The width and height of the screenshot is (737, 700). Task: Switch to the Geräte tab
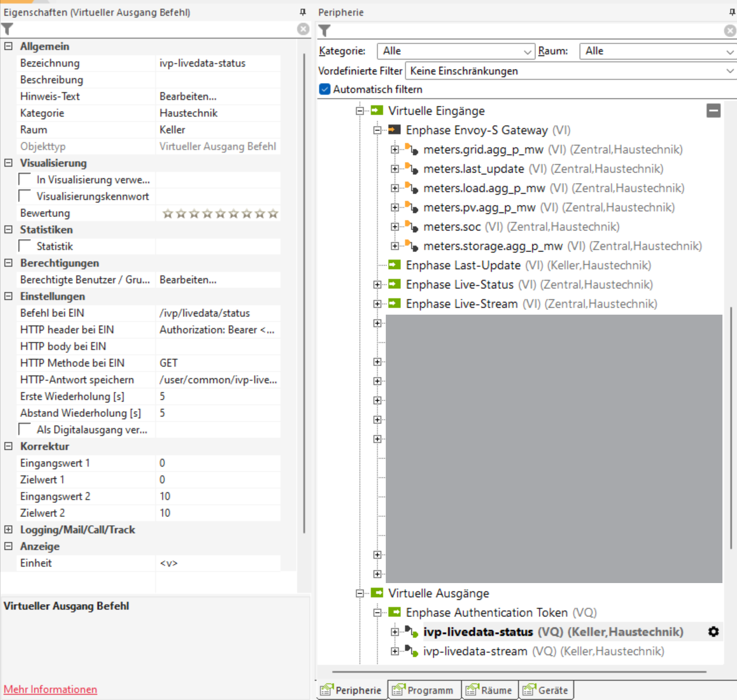click(546, 690)
